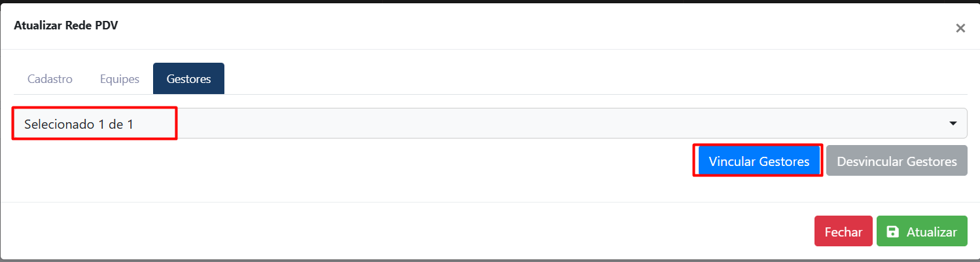This screenshot has height=262, width=980.
Task: Click the "Atualizar Rede PDV" modal title
Action: tap(65, 26)
